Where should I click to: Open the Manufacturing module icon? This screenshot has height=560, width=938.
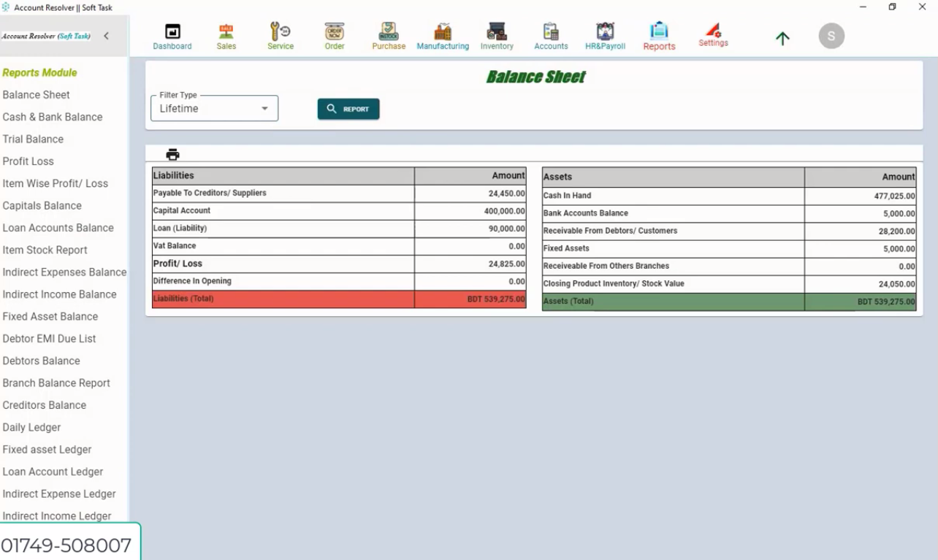tap(442, 34)
